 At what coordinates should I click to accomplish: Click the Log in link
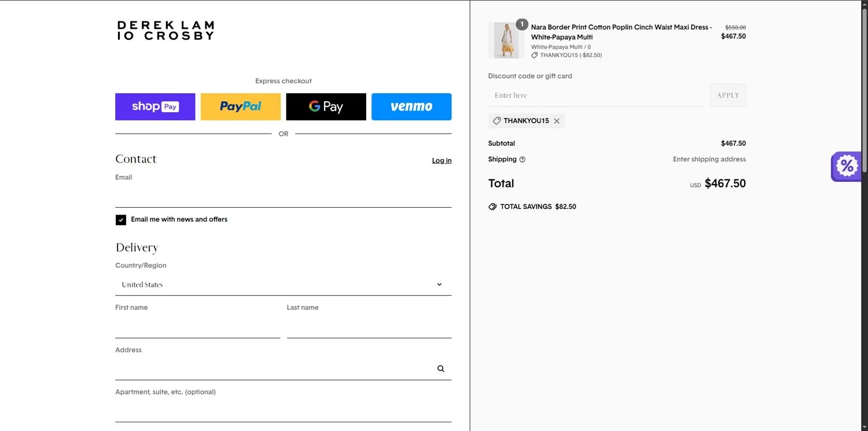[x=442, y=161]
